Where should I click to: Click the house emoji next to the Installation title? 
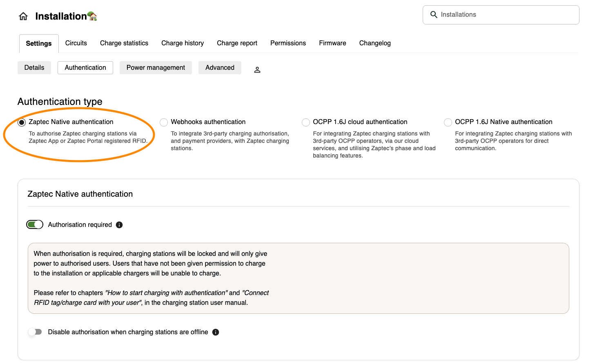point(92,16)
